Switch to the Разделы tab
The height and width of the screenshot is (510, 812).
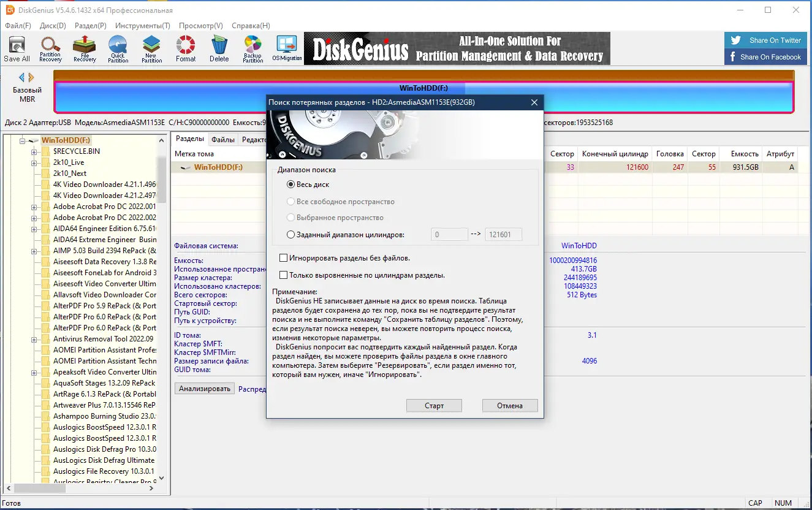[189, 139]
